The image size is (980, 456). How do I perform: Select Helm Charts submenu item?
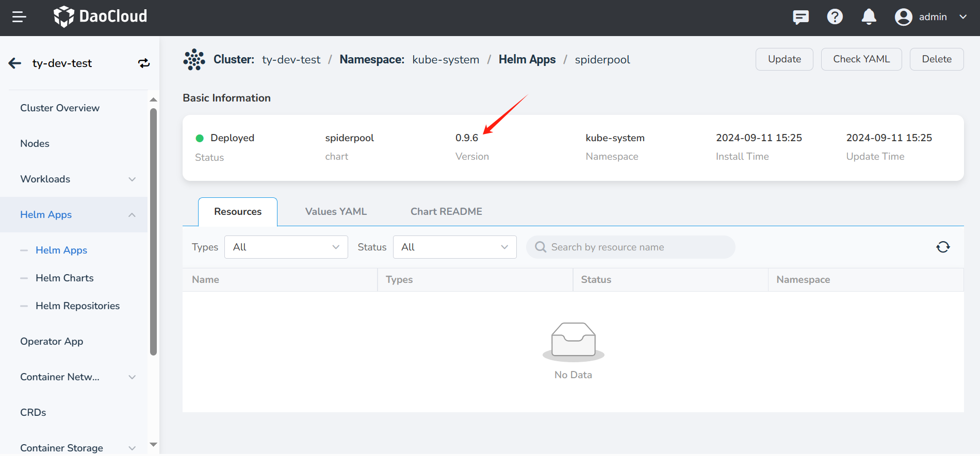coord(64,278)
